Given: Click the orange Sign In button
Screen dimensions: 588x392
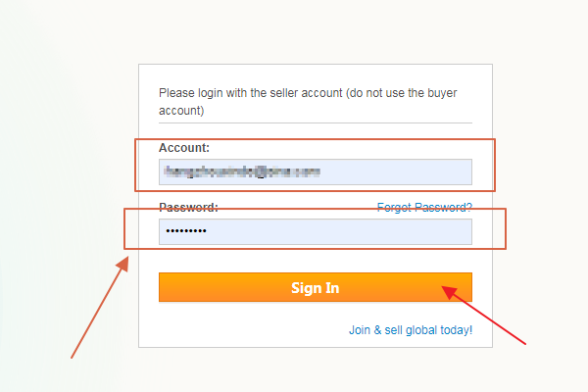Looking at the screenshot, I should point(316,287).
